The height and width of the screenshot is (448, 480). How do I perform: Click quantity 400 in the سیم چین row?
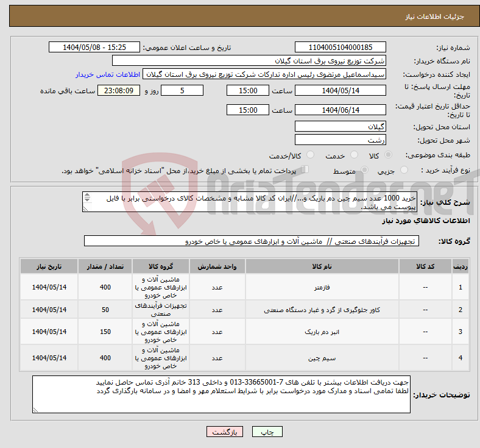pyautogui.click(x=105, y=358)
